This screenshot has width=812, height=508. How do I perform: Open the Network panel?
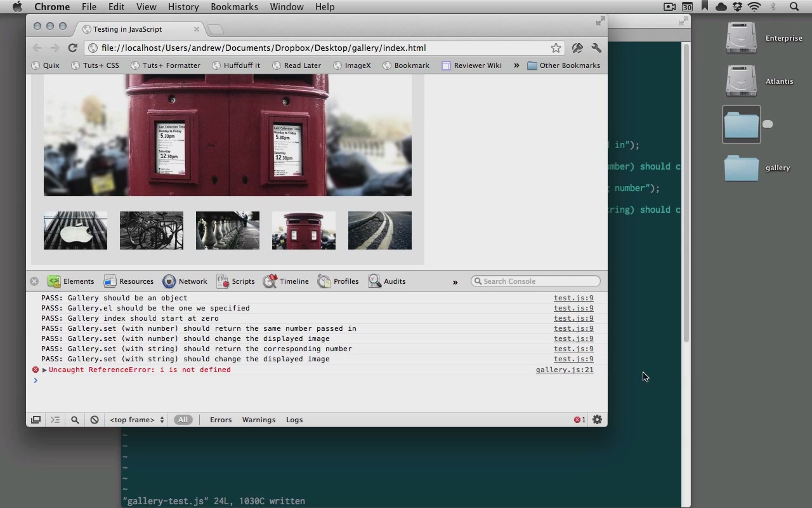coord(185,281)
